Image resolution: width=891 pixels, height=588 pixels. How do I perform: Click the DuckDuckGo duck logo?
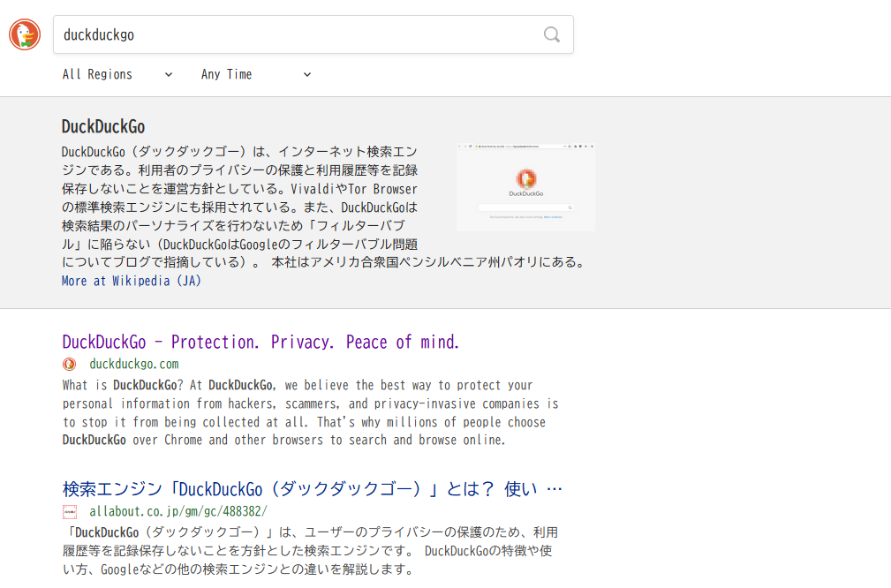click(25, 34)
